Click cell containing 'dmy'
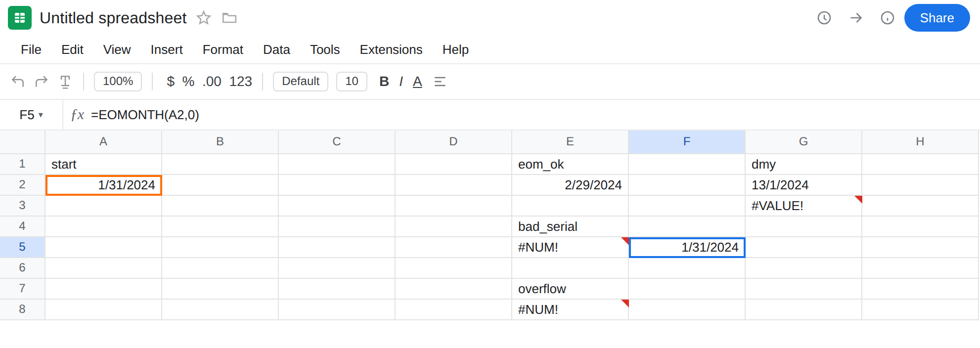 [x=803, y=164]
